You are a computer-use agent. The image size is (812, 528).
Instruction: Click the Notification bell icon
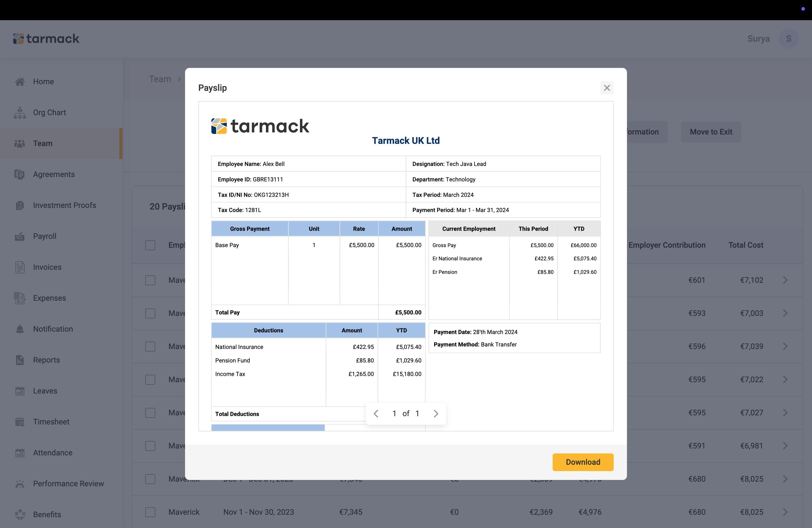point(20,329)
